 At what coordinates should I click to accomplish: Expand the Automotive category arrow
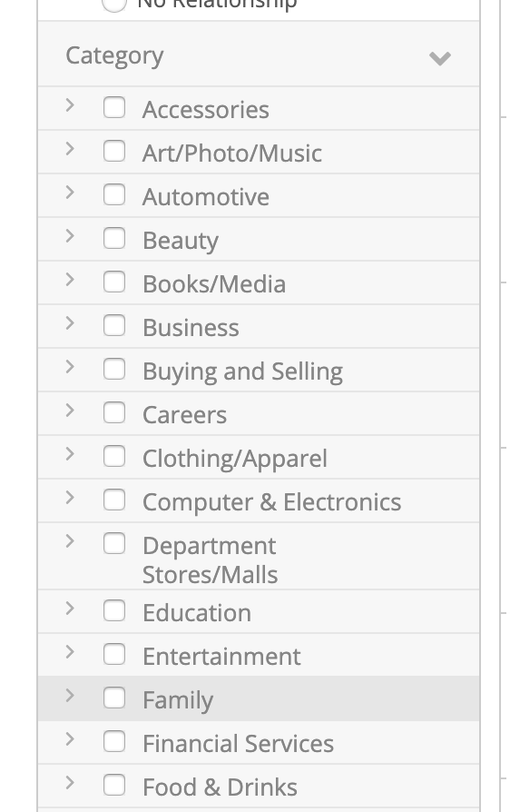(x=71, y=193)
